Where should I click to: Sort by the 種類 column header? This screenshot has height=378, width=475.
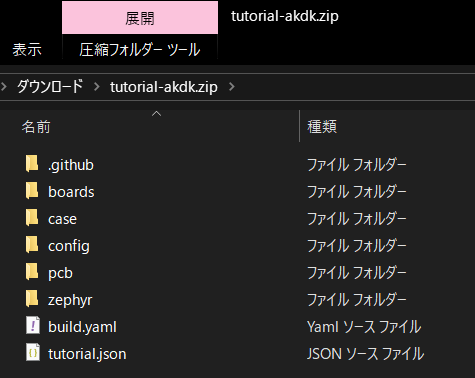tap(322, 127)
